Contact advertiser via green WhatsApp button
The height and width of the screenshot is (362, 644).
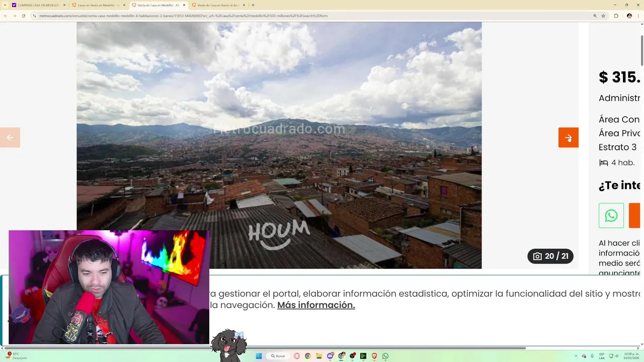[611, 216]
